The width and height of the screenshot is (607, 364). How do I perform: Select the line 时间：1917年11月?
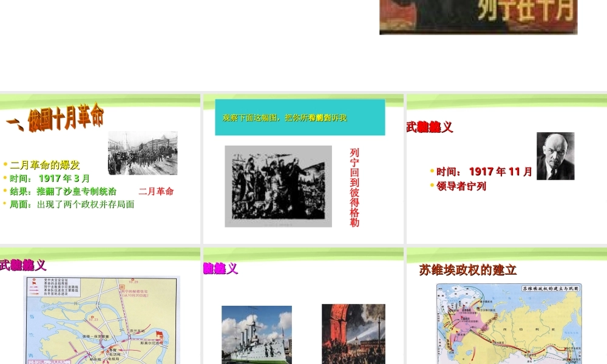[x=484, y=172]
